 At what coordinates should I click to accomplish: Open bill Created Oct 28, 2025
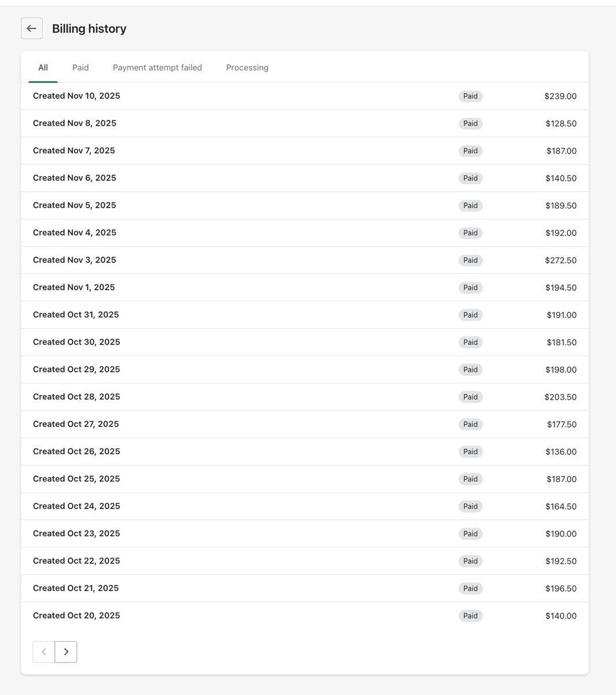pos(305,397)
